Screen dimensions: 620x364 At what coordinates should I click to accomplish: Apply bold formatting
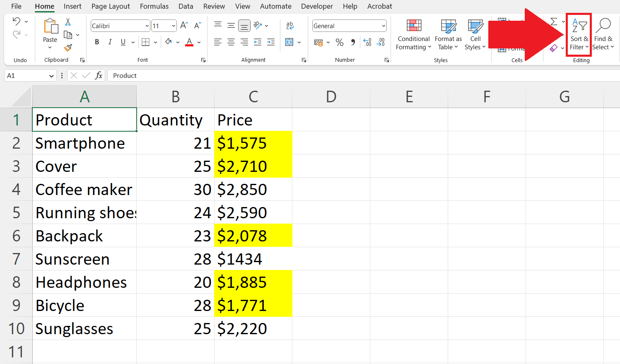click(96, 42)
